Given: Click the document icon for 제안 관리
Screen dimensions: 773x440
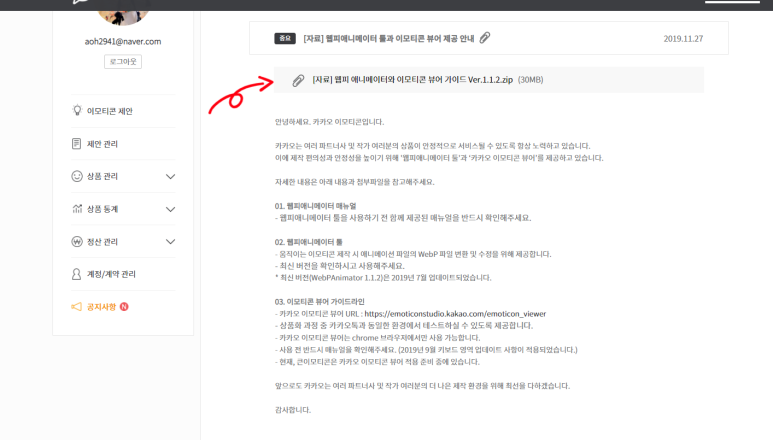Looking at the screenshot, I should (x=76, y=143).
